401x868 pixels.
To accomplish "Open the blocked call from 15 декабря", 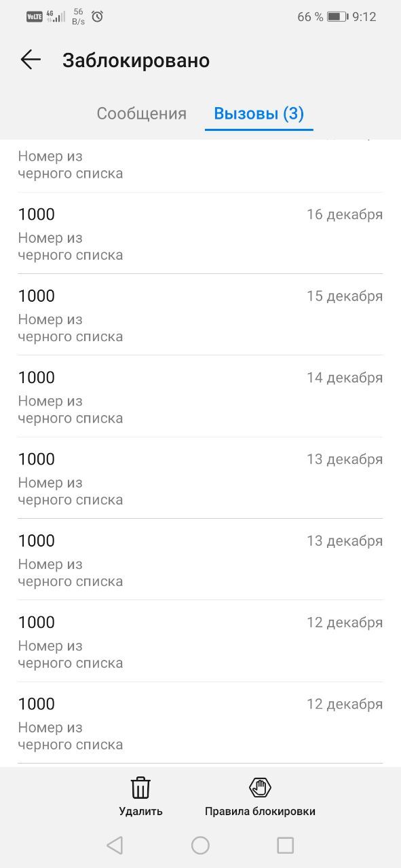I will pyautogui.click(x=200, y=314).
